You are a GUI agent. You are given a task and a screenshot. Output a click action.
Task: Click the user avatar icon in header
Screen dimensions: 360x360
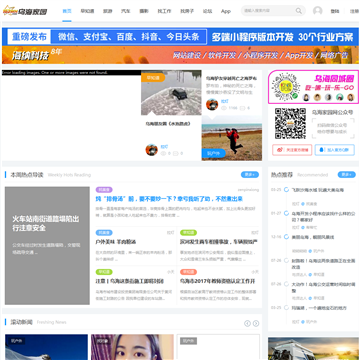coord(318,11)
